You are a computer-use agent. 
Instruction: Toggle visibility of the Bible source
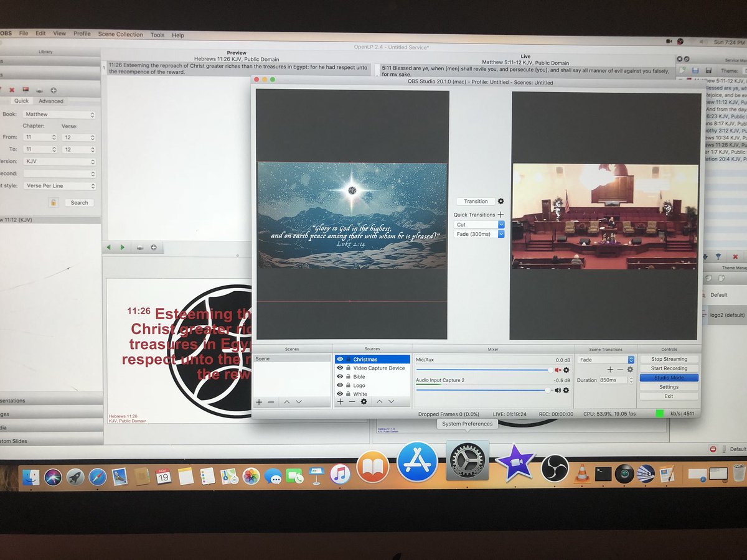(340, 376)
